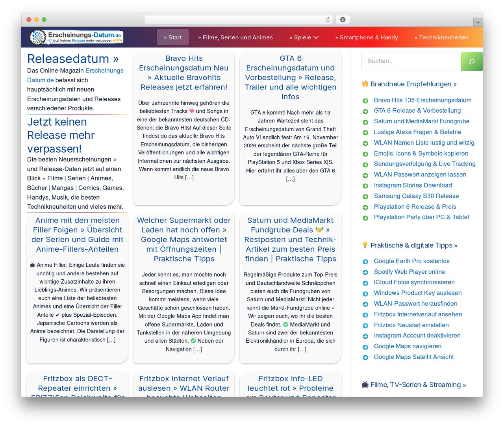Click the fire icon beside Brandneue Empfehlungen
Screen dimensions: 504x427
pyautogui.click(x=365, y=84)
